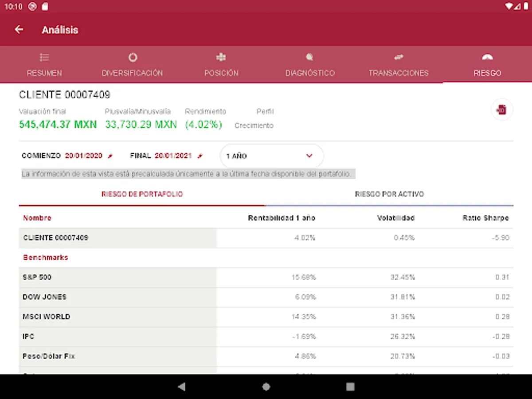Open the Transacciones tab

click(x=399, y=65)
